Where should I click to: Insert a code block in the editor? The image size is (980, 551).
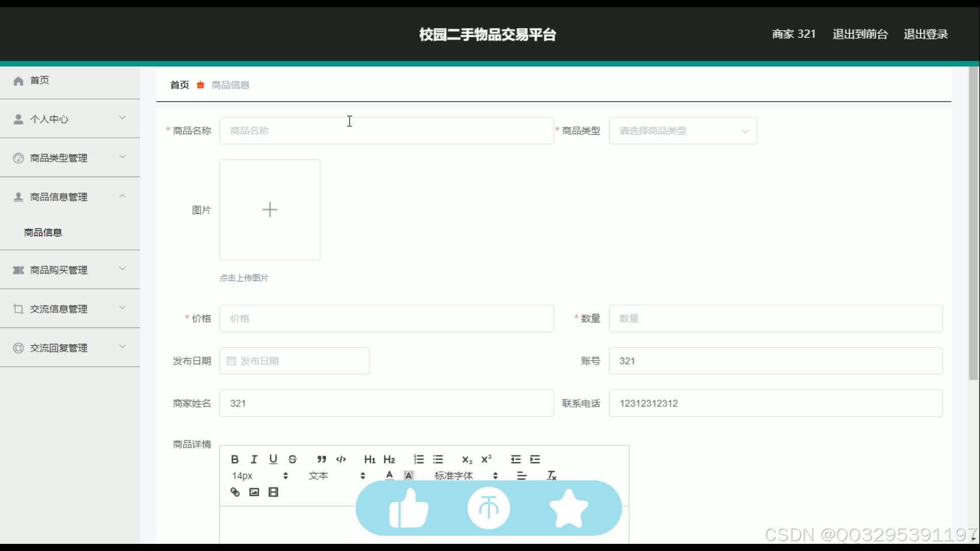pyautogui.click(x=341, y=459)
